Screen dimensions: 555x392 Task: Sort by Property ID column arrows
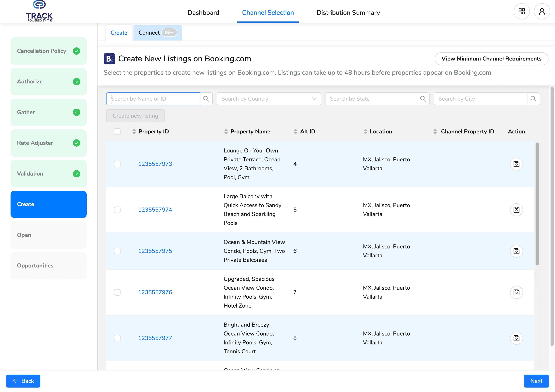pyautogui.click(x=134, y=132)
